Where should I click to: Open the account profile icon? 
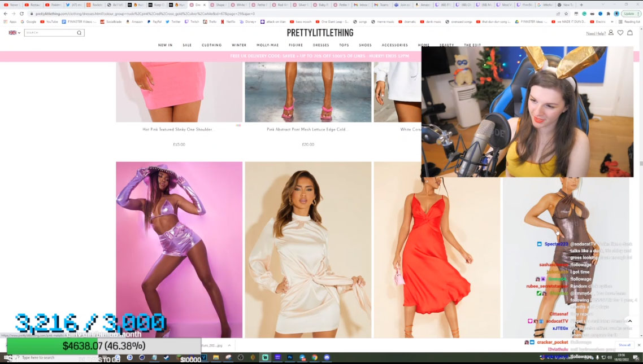(x=611, y=32)
